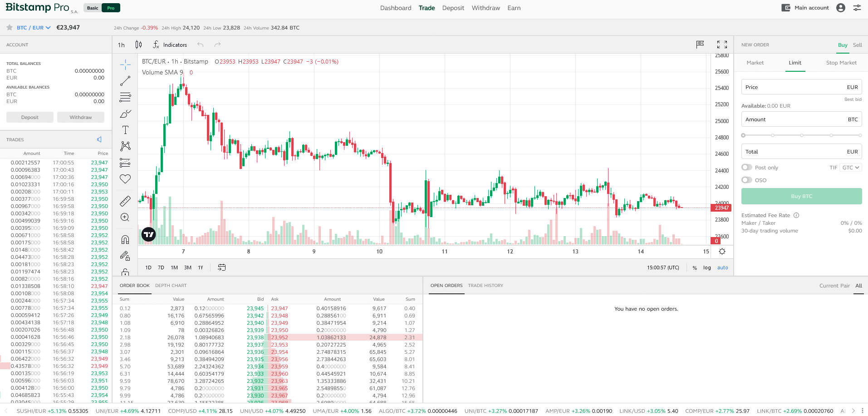Expand the BTC / EUR pair selector
The image size is (868, 416).
pos(34,28)
